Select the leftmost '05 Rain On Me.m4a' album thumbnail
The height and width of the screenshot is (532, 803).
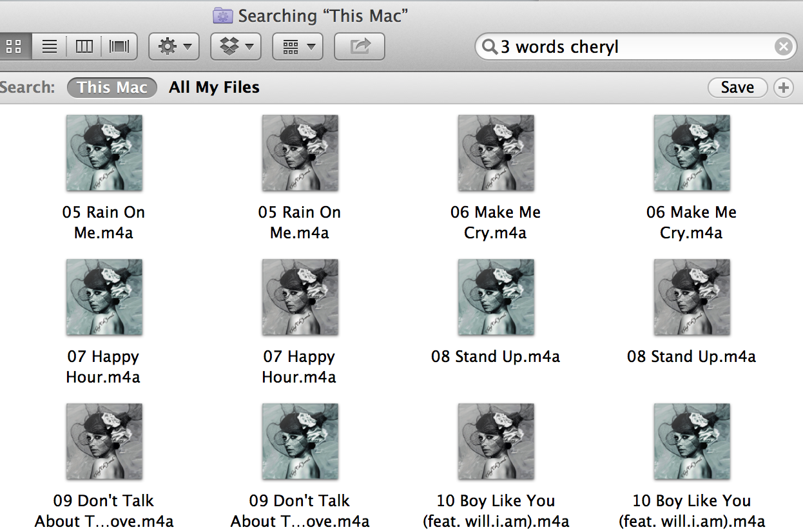(104, 153)
